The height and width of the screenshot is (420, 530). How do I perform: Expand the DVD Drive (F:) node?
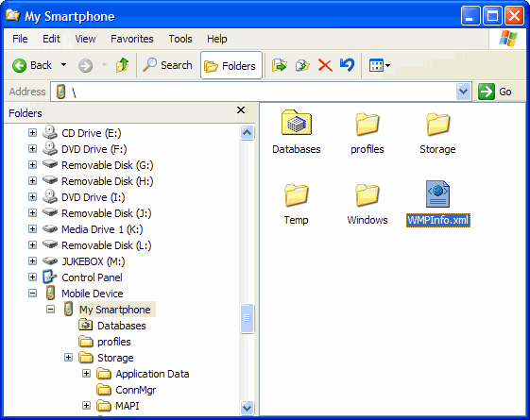click(32, 149)
